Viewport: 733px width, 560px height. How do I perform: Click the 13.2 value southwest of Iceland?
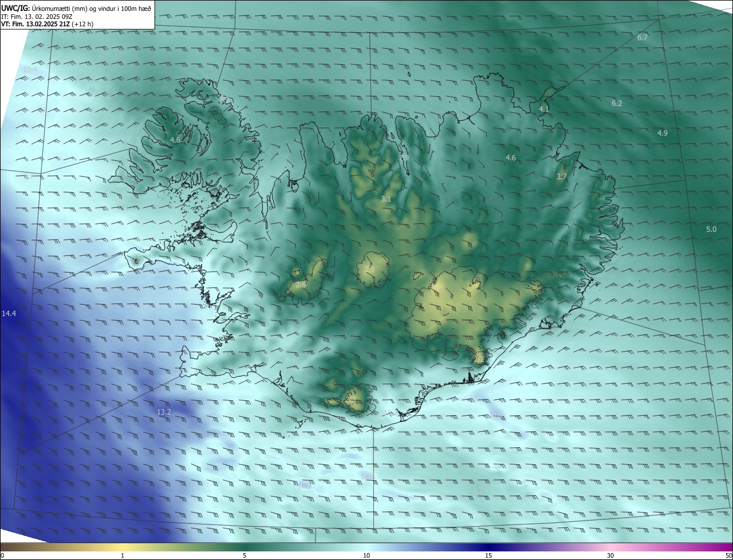pos(164,412)
